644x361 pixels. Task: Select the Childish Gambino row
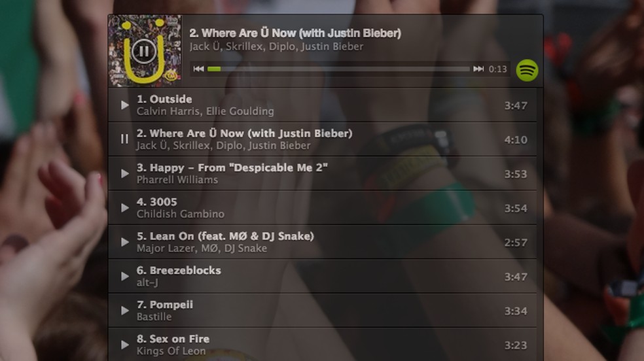tap(323, 208)
